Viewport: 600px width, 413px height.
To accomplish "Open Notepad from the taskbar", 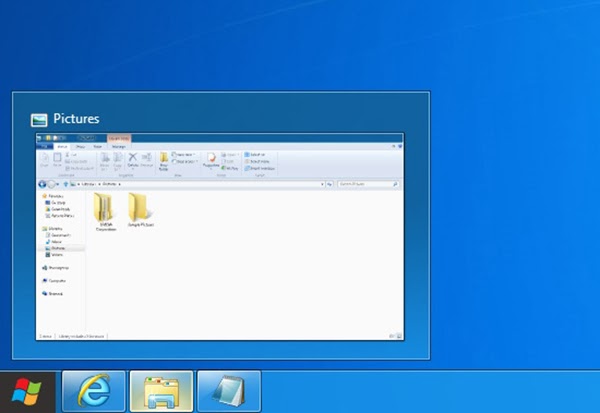I will (x=229, y=391).
